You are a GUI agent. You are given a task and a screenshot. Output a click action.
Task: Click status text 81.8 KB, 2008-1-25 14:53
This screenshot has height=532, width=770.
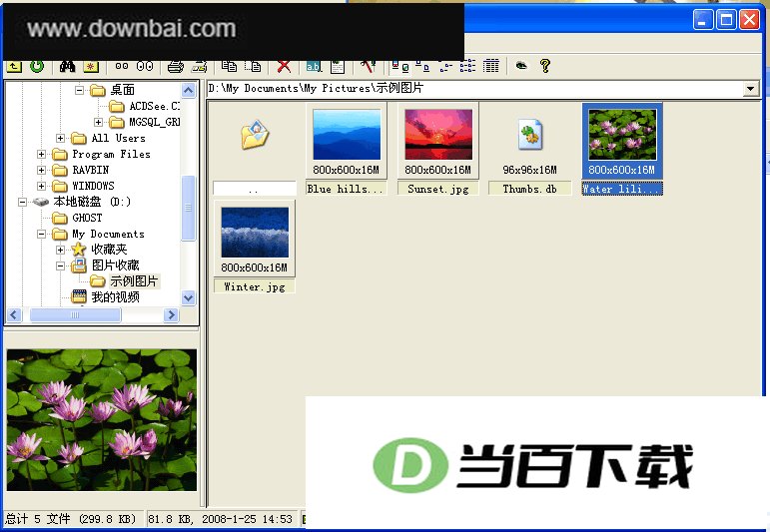tap(220, 519)
